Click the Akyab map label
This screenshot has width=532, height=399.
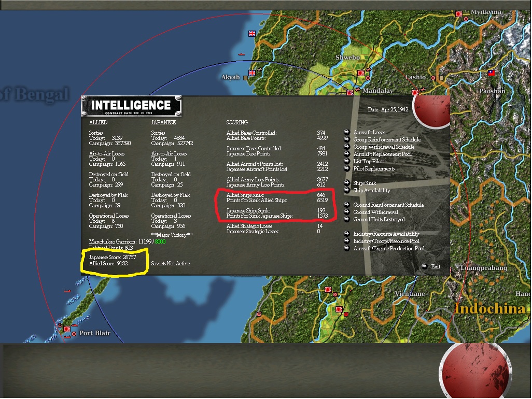click(230, 77)
